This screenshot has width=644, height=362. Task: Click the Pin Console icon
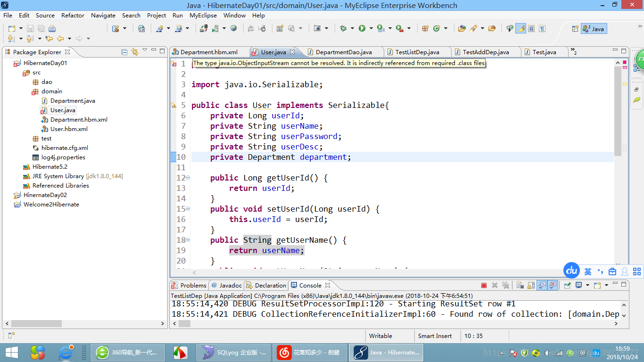(568, 285)
